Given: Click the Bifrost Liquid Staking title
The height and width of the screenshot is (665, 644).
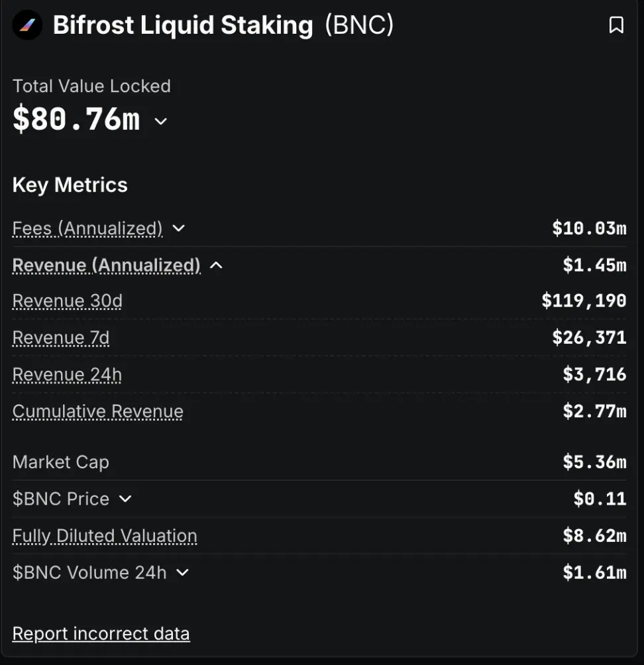Looking at the screenshot, I should pos(183,25).
